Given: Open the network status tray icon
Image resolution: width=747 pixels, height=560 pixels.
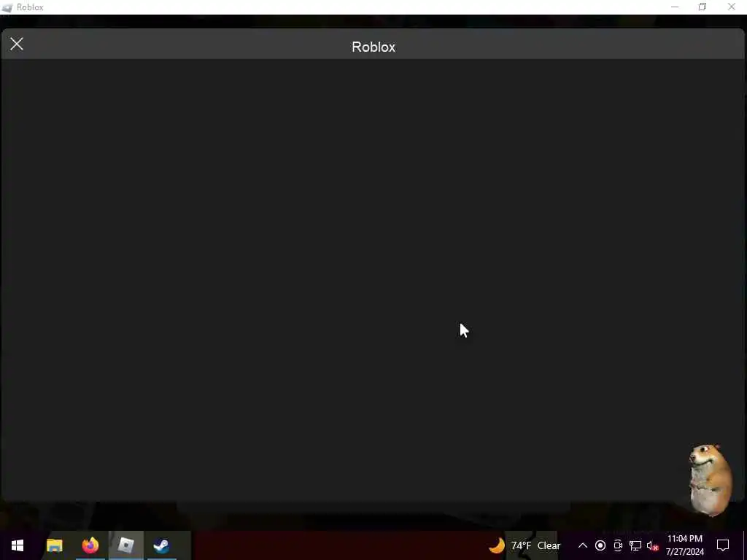Looking at the screenshot, I should [x=635, y=545].
